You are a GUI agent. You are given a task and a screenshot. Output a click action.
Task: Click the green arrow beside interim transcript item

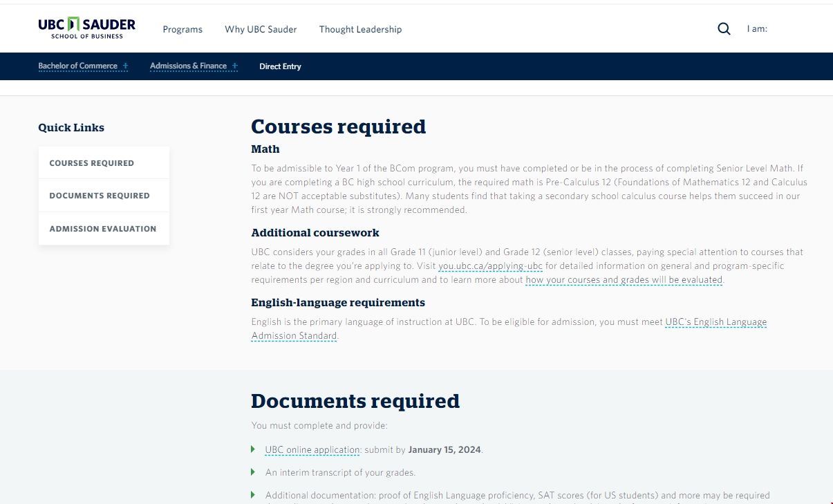pyautogui.click(x=254, y=472)
